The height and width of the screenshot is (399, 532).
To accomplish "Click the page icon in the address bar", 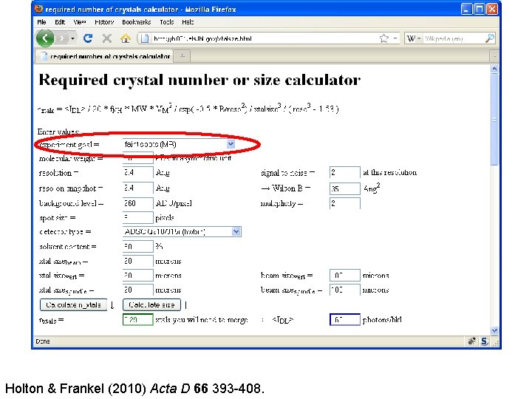I will point(145,38).
